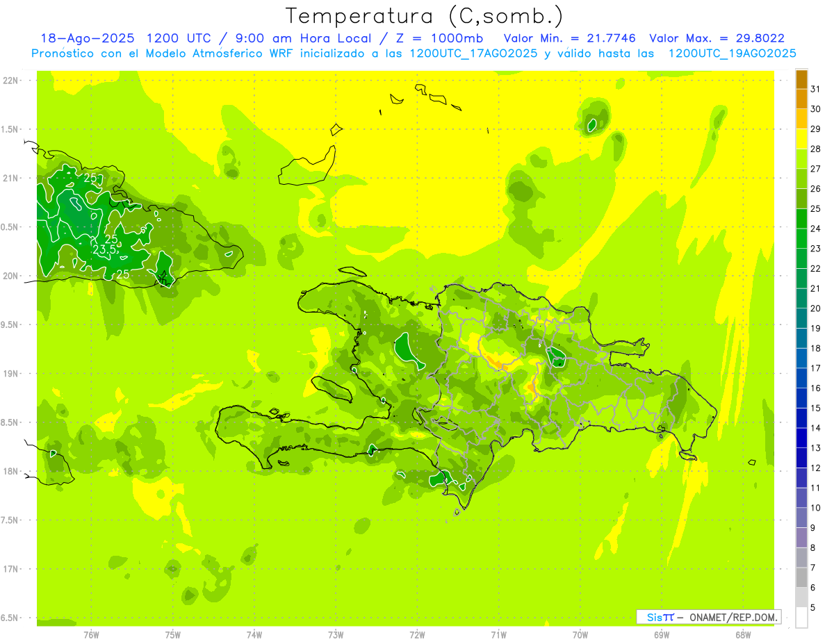The height and width of the screenshot is (644, 834).
Task: Click the "70W" longitude label
Action: tap(580, 634)
